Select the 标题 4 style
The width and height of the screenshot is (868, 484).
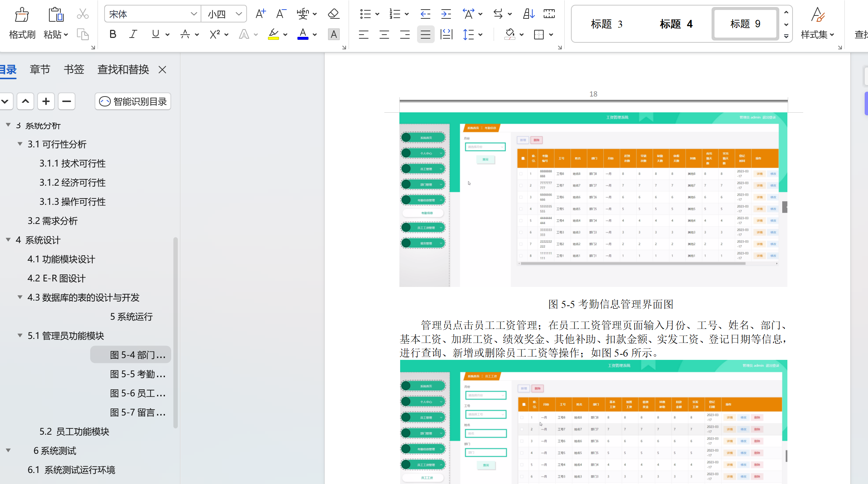[x=676, y=24]
